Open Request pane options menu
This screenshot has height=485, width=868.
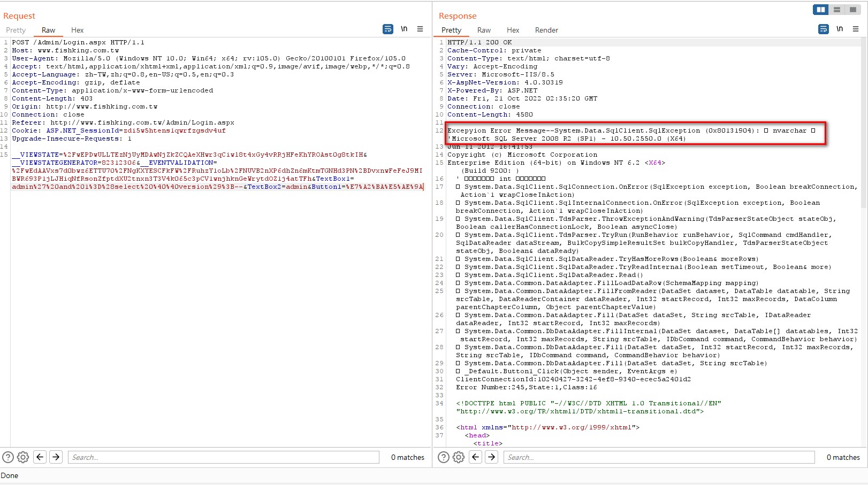pyautogui.click(x=420, y=29)
